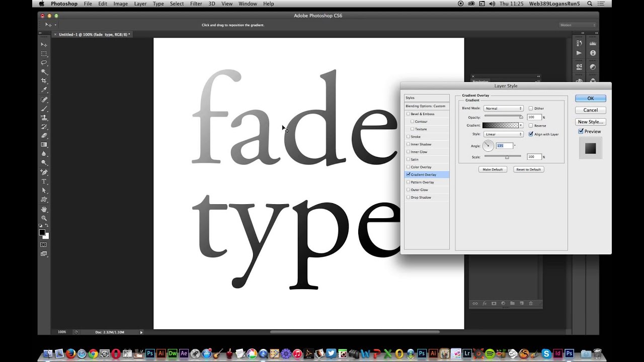This screenshot has height=362, width=644.
Task: Open the Motion workspace dropdown
Action: click(x=578, y=25)
